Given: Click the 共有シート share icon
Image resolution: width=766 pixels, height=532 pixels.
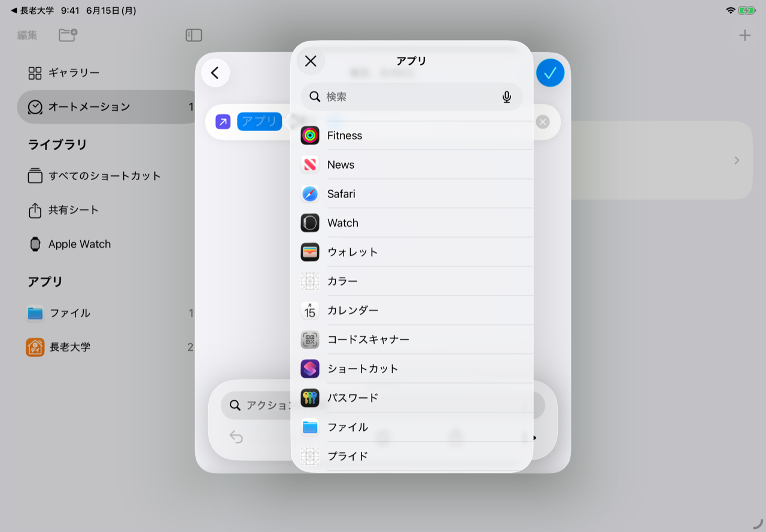Looking at the screenshot, I should point(35,210).
